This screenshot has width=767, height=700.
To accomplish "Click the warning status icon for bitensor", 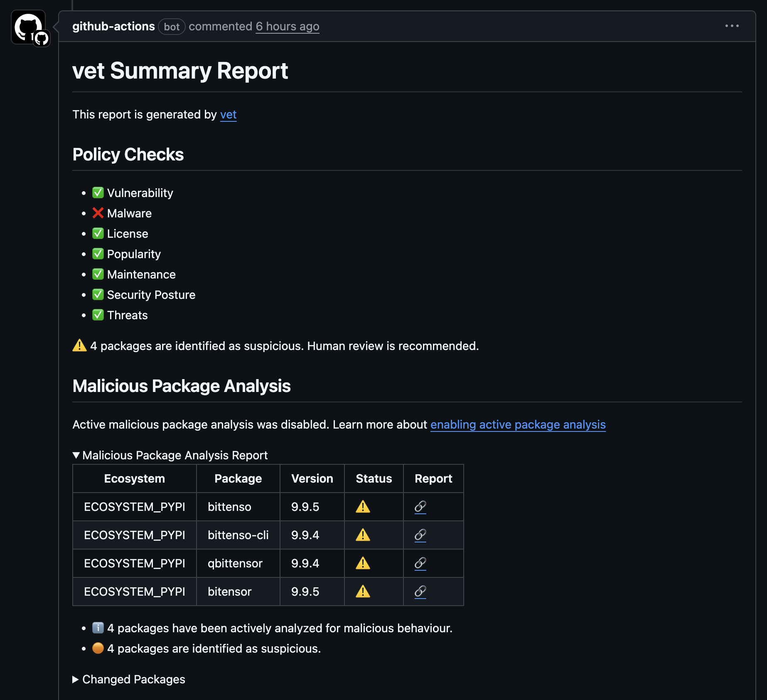I will (363, 592).
